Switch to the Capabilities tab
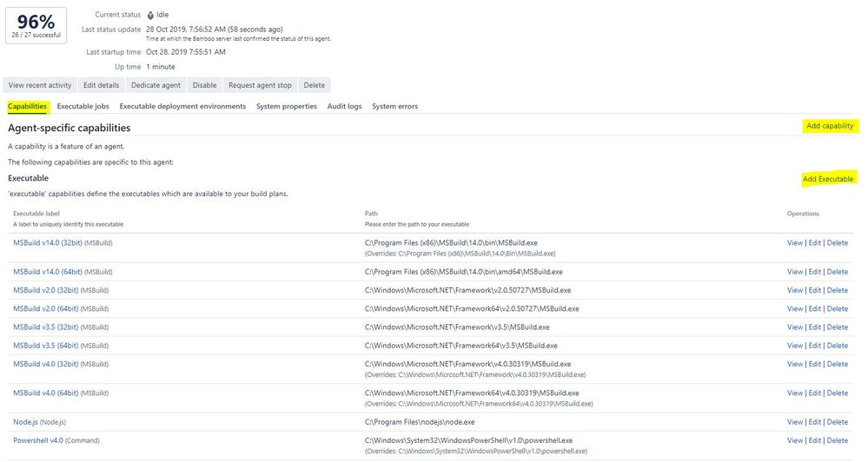 tap(27, 106)
